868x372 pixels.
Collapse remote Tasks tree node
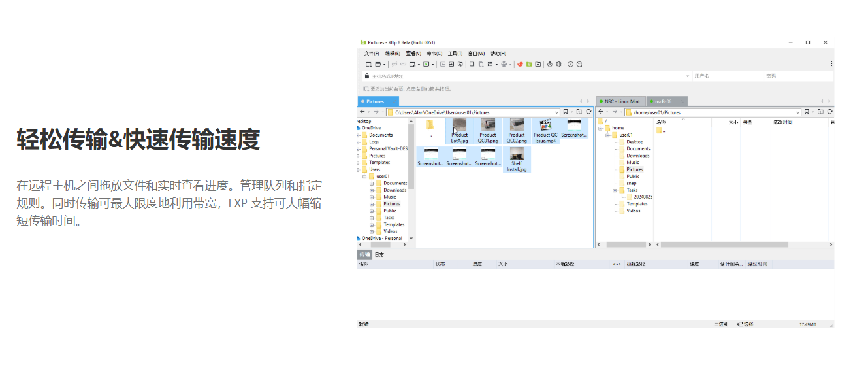click(615, 190)
